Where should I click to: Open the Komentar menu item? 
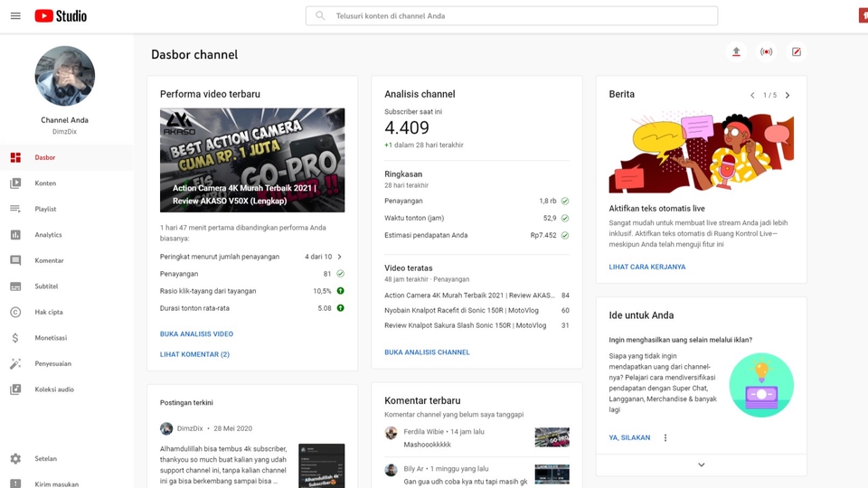click(66, 260)
